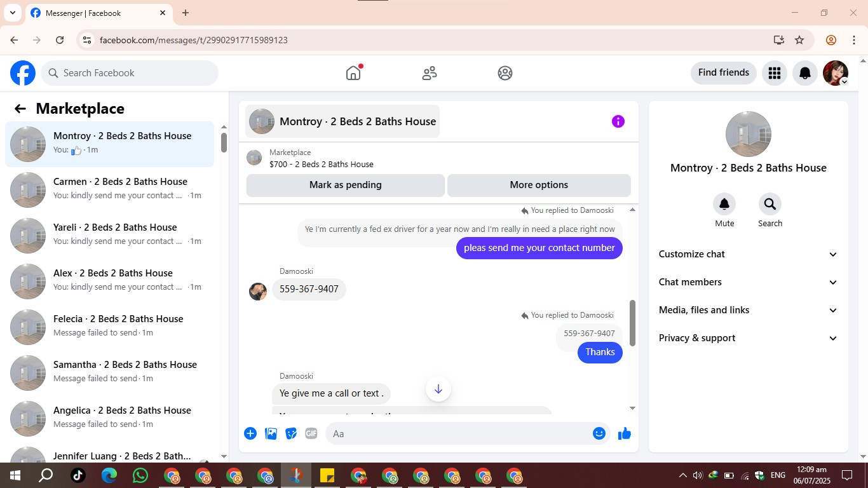Open the $700 - 2 Beds 2 Baths House listing
Screen dimensions: 868x488
pos(322,164)
